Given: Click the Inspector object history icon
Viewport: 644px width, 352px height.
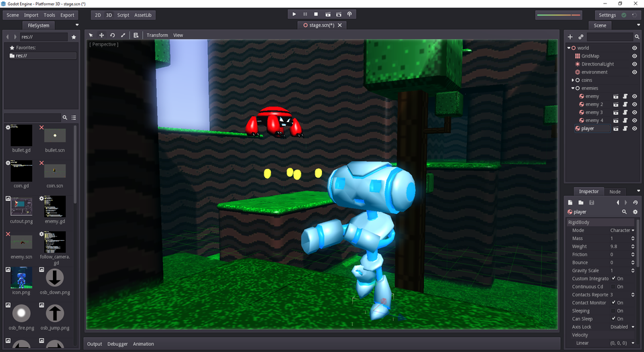Looking at the screenshot, I should coord(635,202).
